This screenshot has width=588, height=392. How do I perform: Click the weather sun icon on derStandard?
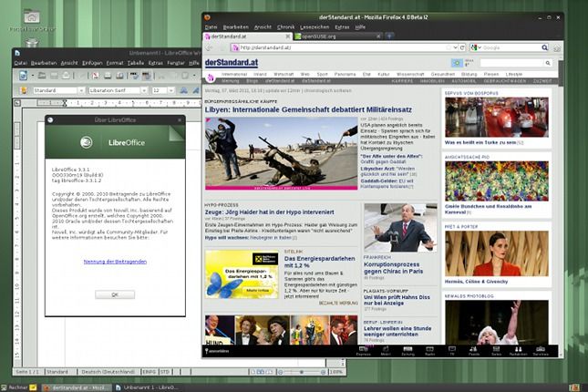[457, 63]
